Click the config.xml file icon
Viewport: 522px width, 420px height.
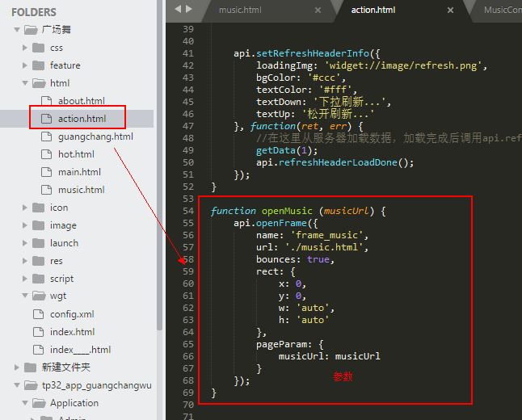38,314
